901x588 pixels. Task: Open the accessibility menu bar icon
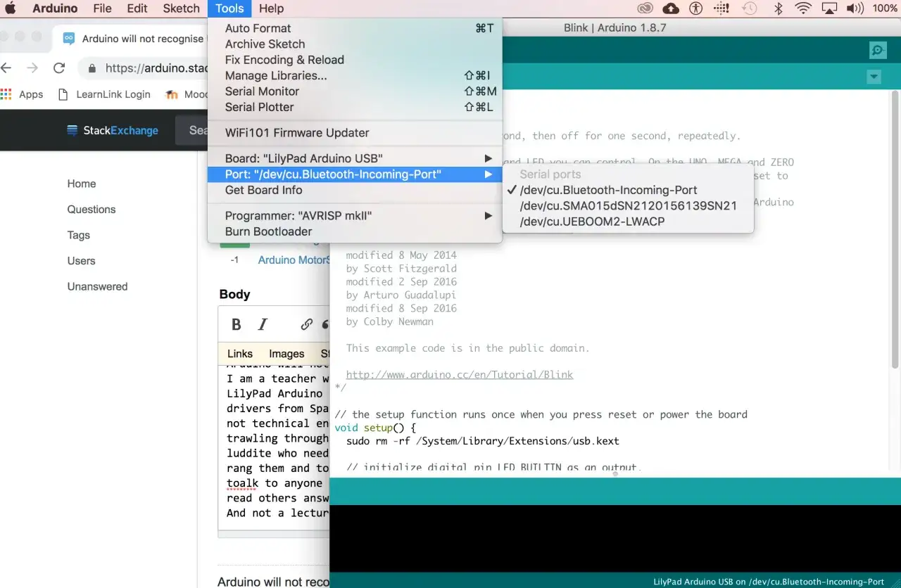(x=696, y=8)
